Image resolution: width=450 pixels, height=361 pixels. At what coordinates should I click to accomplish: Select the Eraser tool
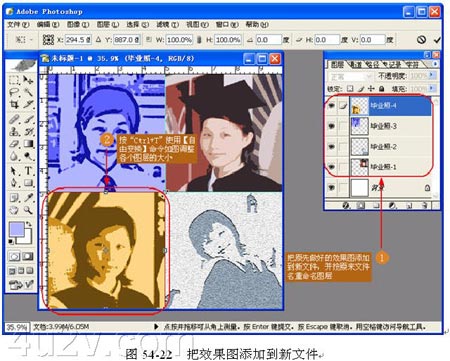[14, 144]
